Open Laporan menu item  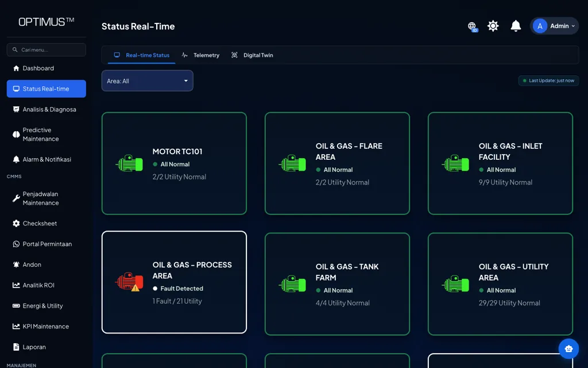coord(46,347)
